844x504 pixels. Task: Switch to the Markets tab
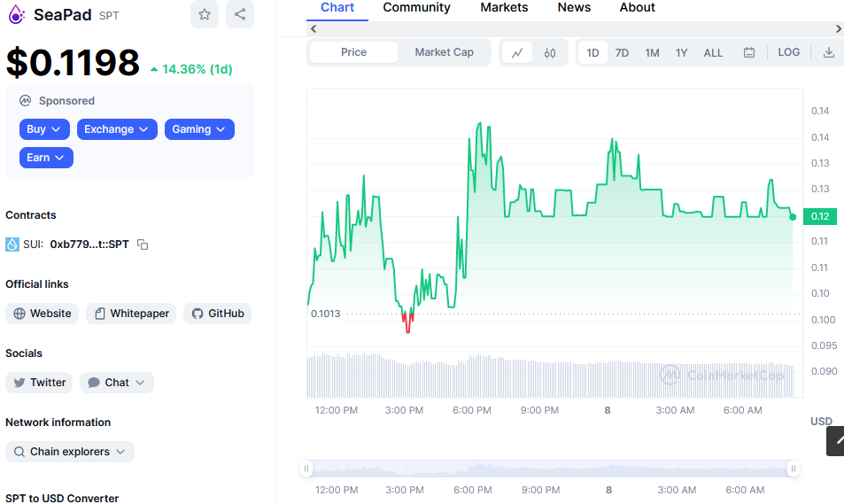[x=504, y=8]
